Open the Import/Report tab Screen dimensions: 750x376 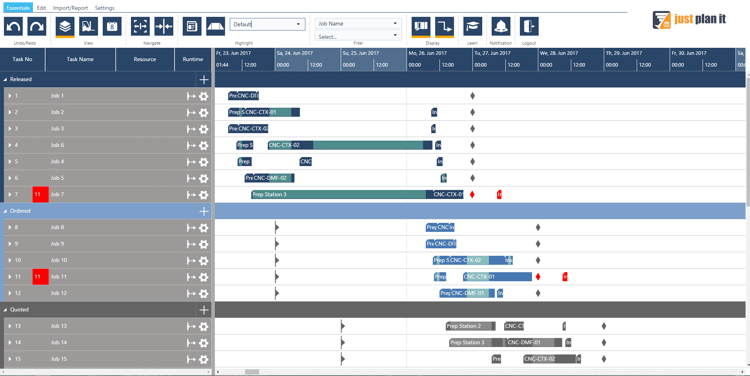[70, 8]
